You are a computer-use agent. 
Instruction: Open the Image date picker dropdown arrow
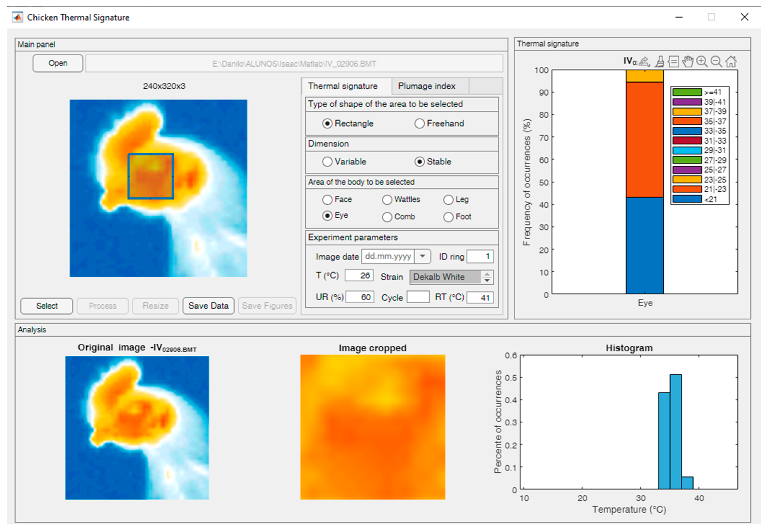coord(422,256)
